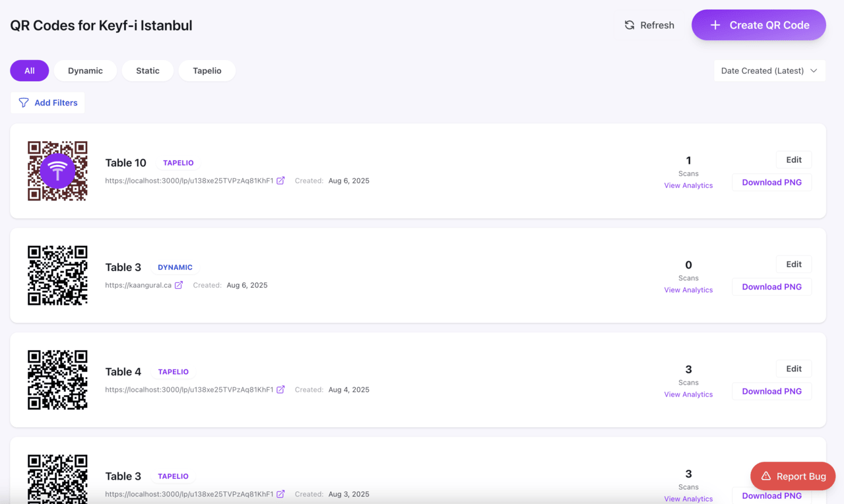
Task: Open external link icon for Table 4 URL
Action: (280, 389)
